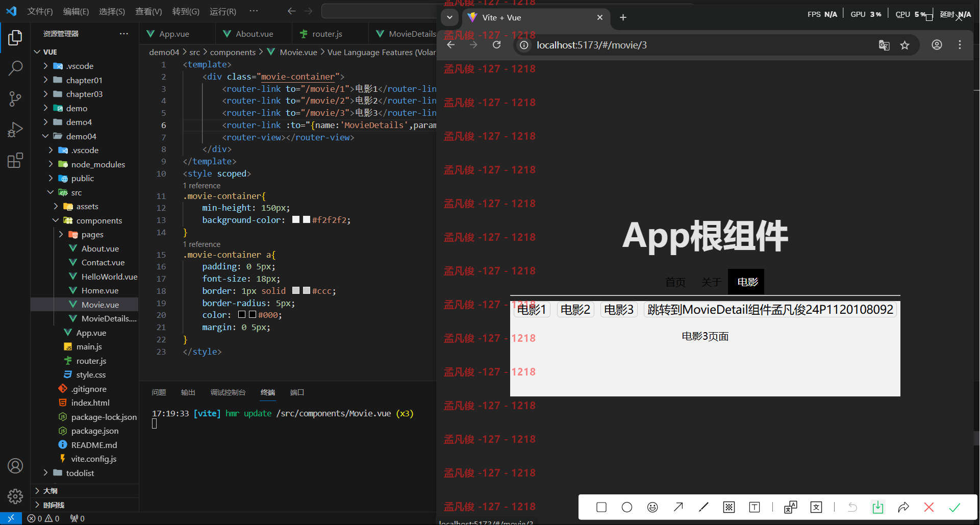980x525 pixels.
Task: Select arrow tool in screenshot toolbar
Action: tap(678, 507)
